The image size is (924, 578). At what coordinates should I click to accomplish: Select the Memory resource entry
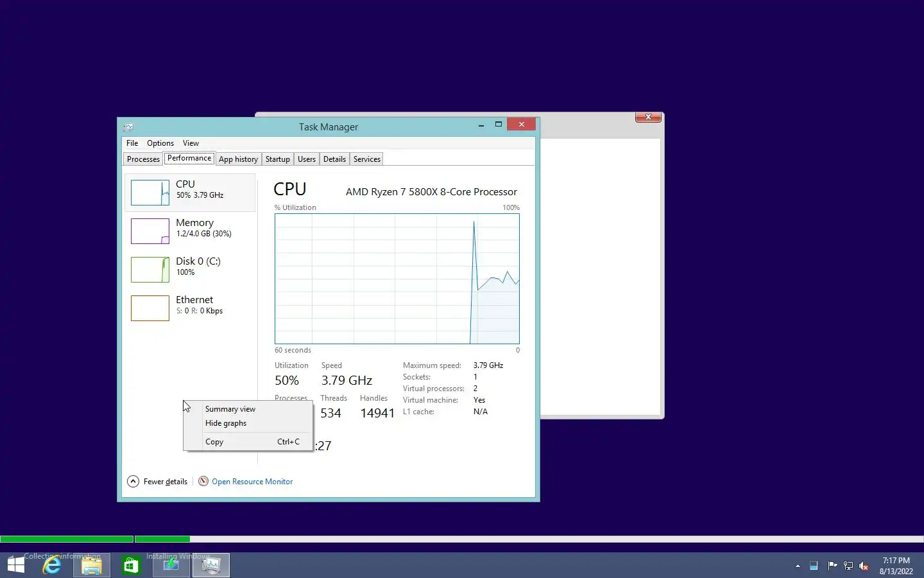[190, 231]
